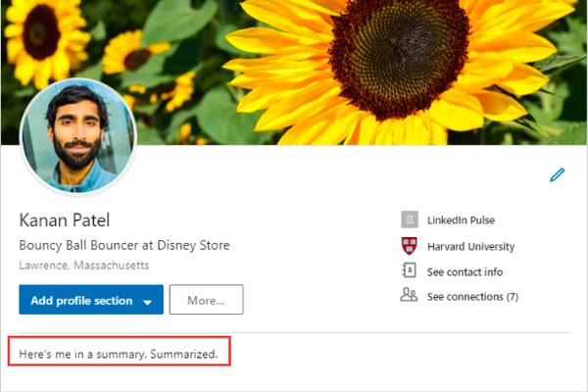588x392 pixels.
Task: Open the LinkedIn Pulse link
Action: (x=461, y=220)
